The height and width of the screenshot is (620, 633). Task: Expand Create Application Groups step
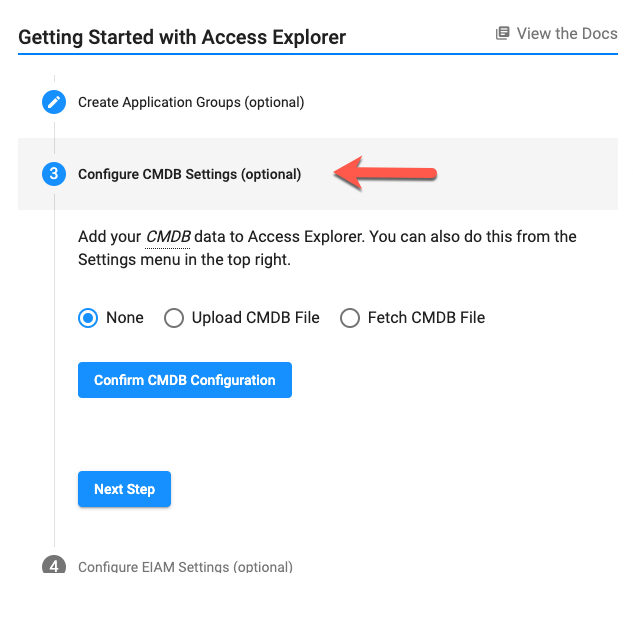(x=191, y=103)
